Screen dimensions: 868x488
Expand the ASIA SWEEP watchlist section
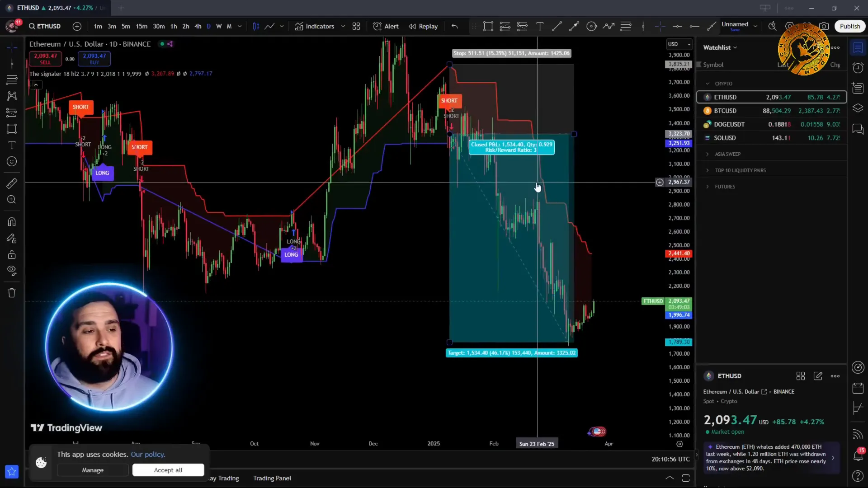click(727, 154)
